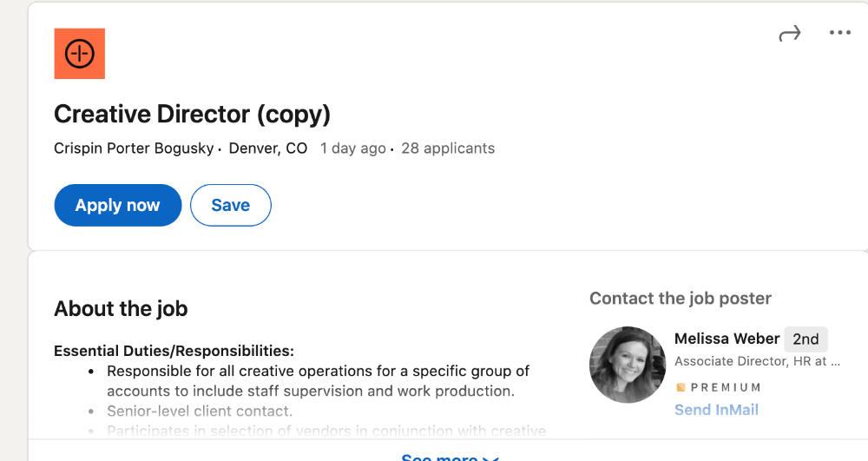Image resolution: width=868 pixels, height=461 pixels.
Task: Click the Melissa Weber name link
Action: (727, 339)
